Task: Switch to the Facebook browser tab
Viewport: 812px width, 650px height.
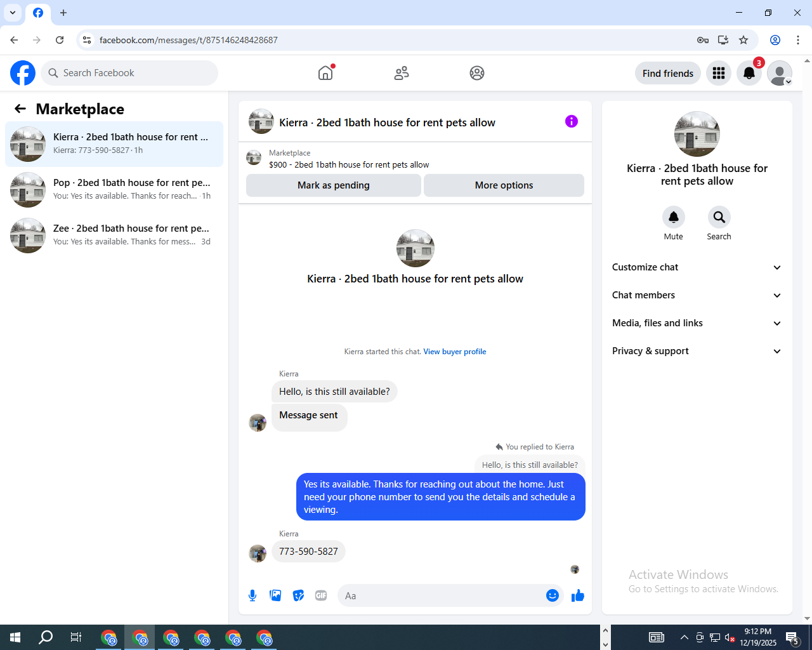Action: click(x=38, y=13)
